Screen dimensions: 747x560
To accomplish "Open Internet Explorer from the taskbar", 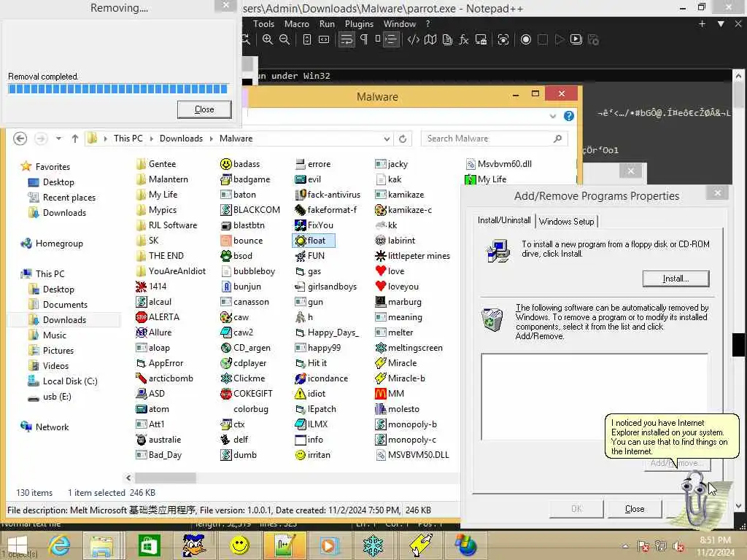I will pos(59,545).
